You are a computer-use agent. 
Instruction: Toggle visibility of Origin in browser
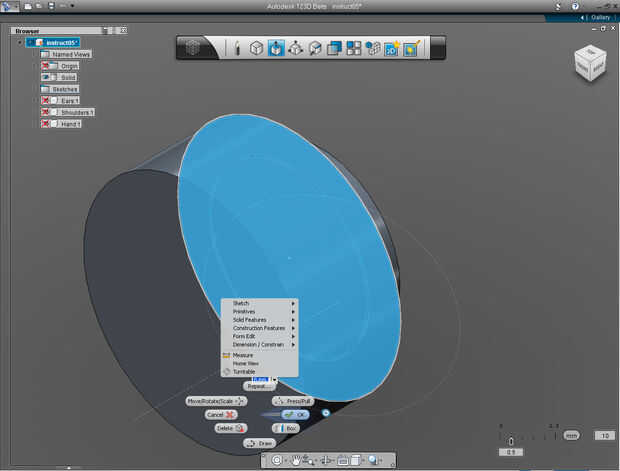(x=45, y=66)
